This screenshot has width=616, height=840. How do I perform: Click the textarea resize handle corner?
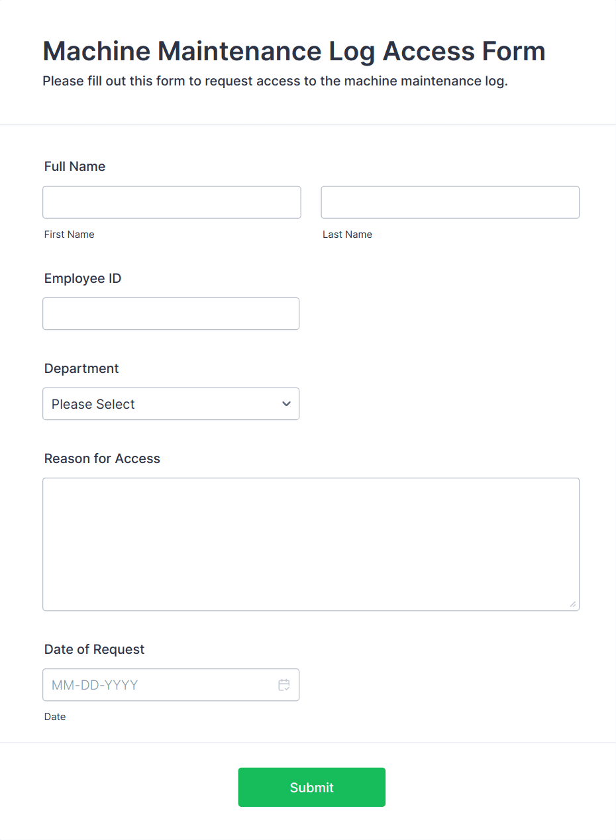(x=572, y=604)
